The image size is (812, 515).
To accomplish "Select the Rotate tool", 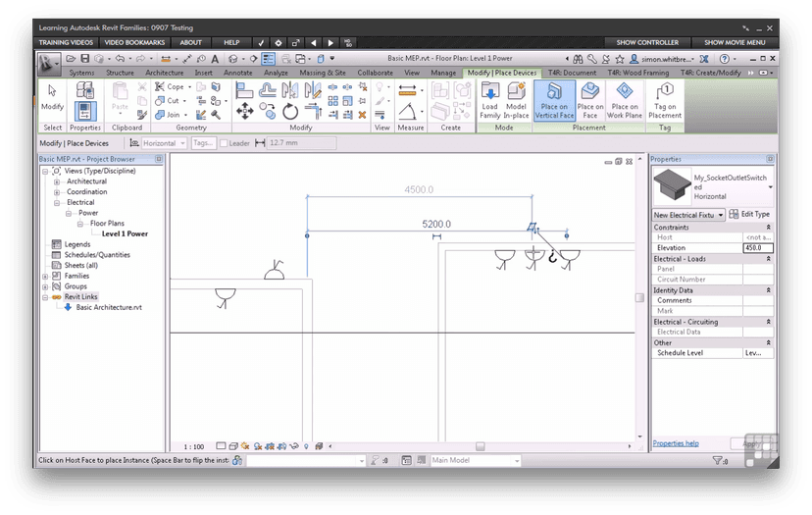I will point(290,111).
